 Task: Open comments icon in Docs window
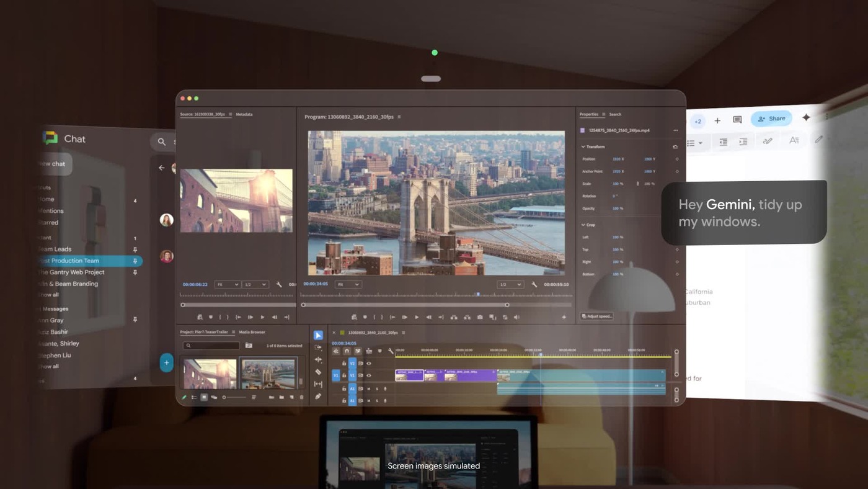click(x=737, y=120)
